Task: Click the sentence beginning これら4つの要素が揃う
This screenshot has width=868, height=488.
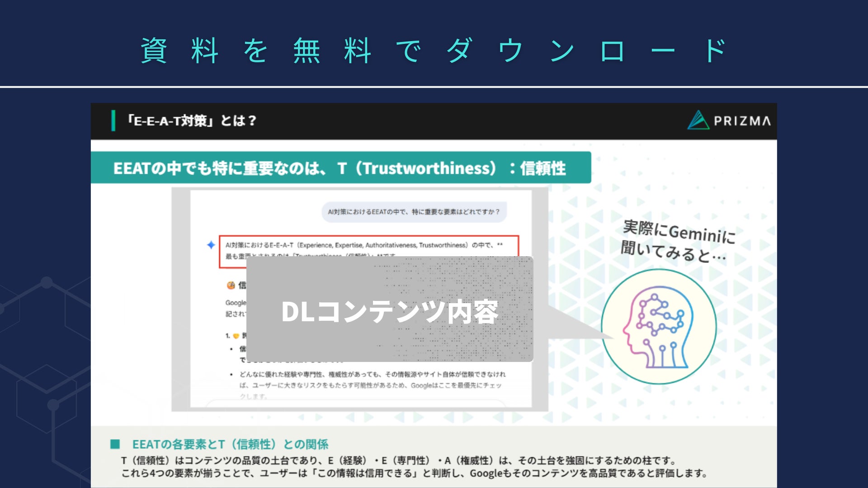Action: [414, 473]
